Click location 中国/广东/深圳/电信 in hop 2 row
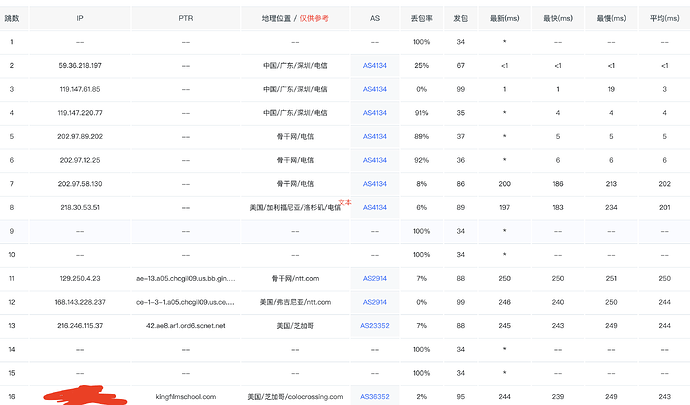 pos(295,66)
